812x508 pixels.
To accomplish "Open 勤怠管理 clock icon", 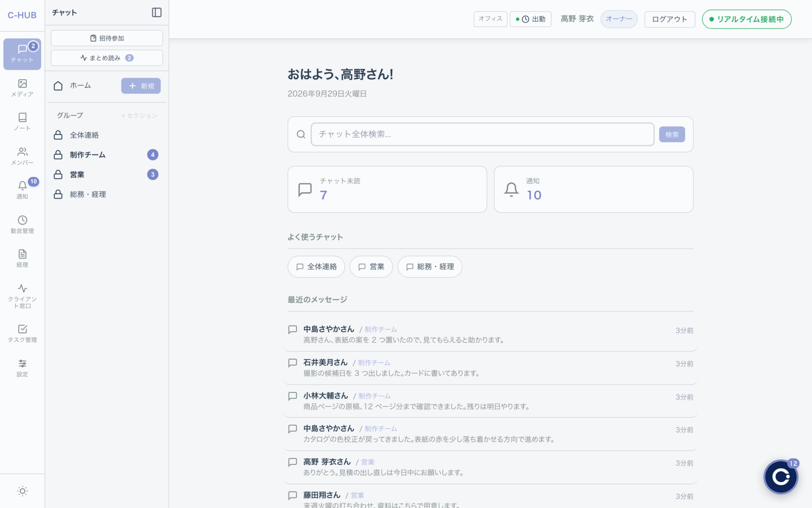I will pos(22,224).
